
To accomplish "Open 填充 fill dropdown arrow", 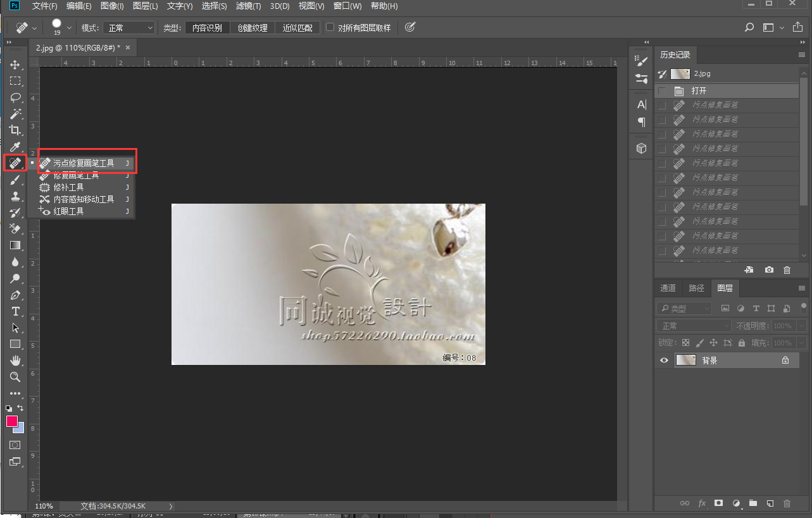I will pyautogui.click(x=801, y=343).
